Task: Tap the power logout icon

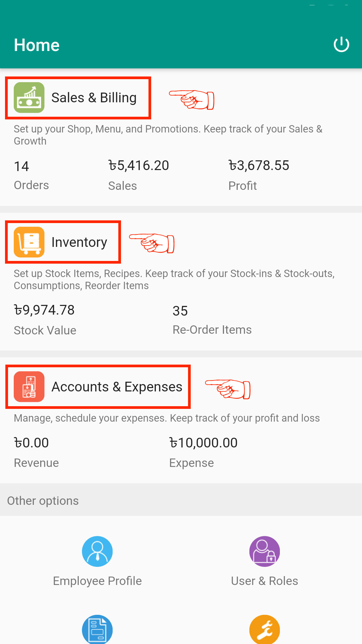Action: tap(341, 45)
